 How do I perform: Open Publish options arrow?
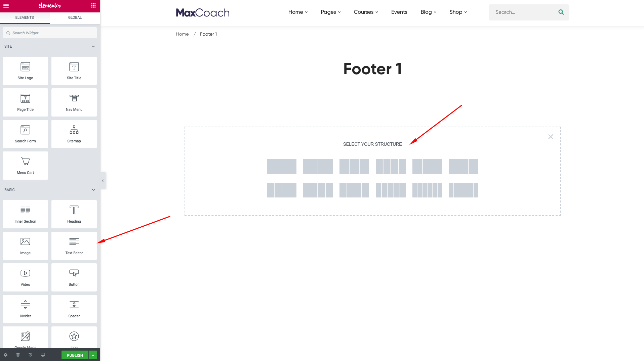[93, 355]
